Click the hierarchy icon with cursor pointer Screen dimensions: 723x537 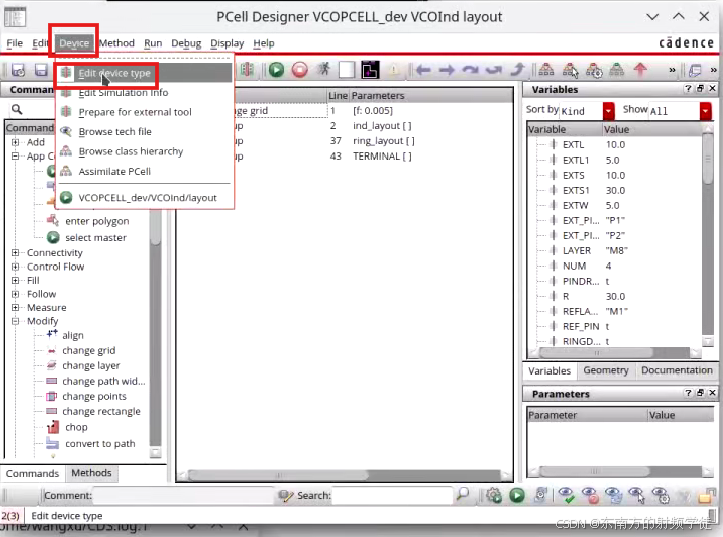(x=570, y=70)
